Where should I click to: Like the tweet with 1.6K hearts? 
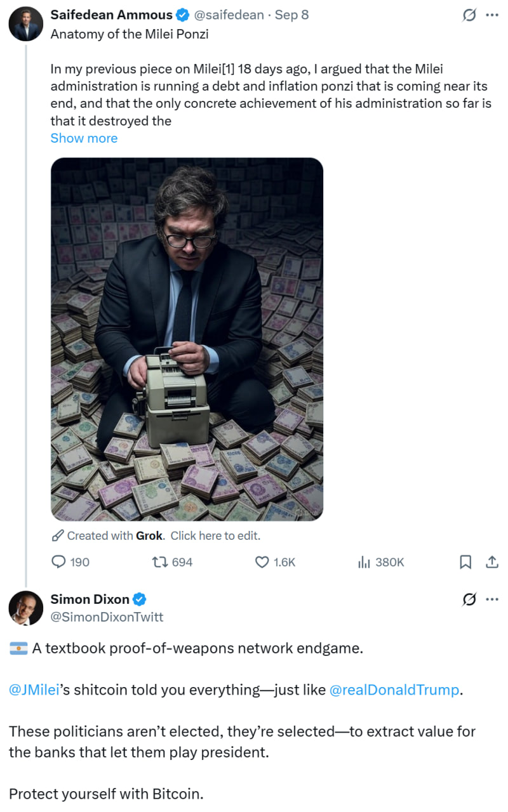tap(262, 562)
